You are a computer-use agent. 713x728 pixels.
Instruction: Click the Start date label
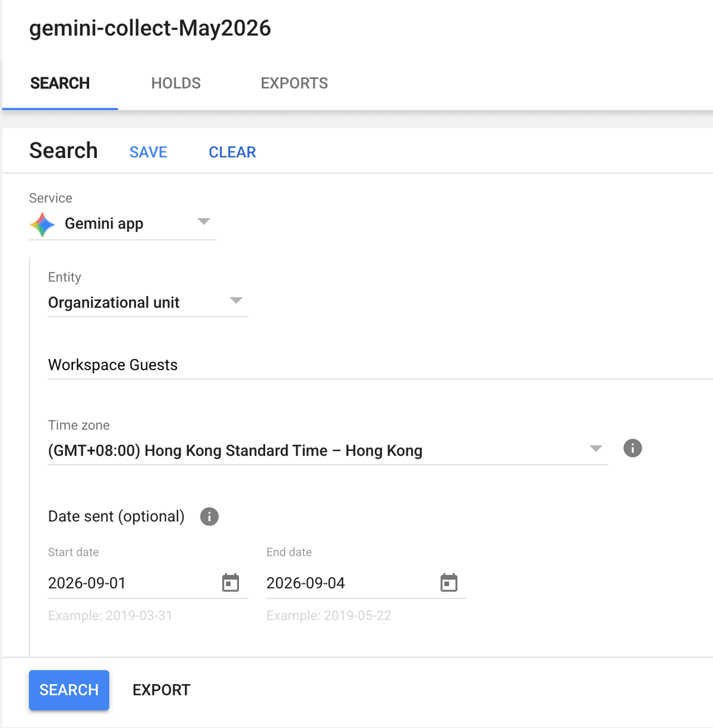[74, 552]
